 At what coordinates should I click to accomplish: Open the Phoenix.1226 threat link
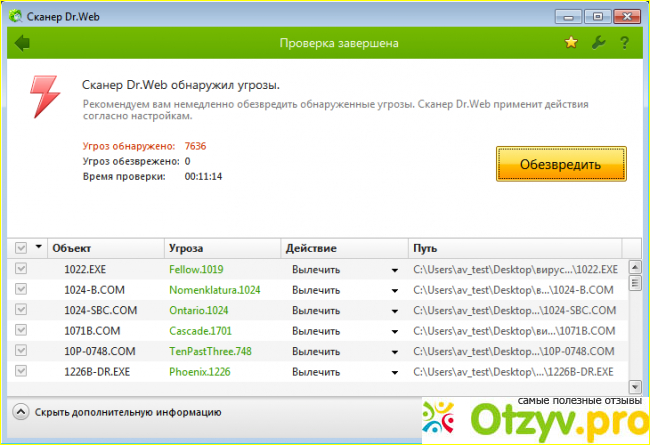(x=201, y=370)
